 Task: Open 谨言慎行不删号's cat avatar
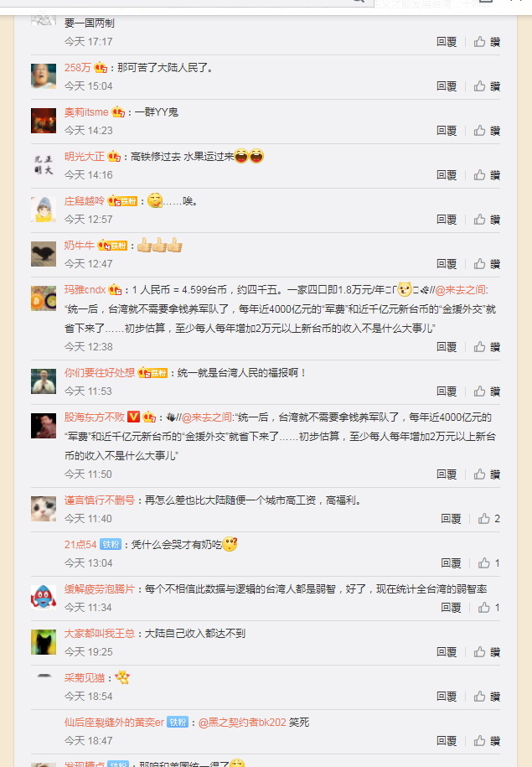(x=44, y=509)
